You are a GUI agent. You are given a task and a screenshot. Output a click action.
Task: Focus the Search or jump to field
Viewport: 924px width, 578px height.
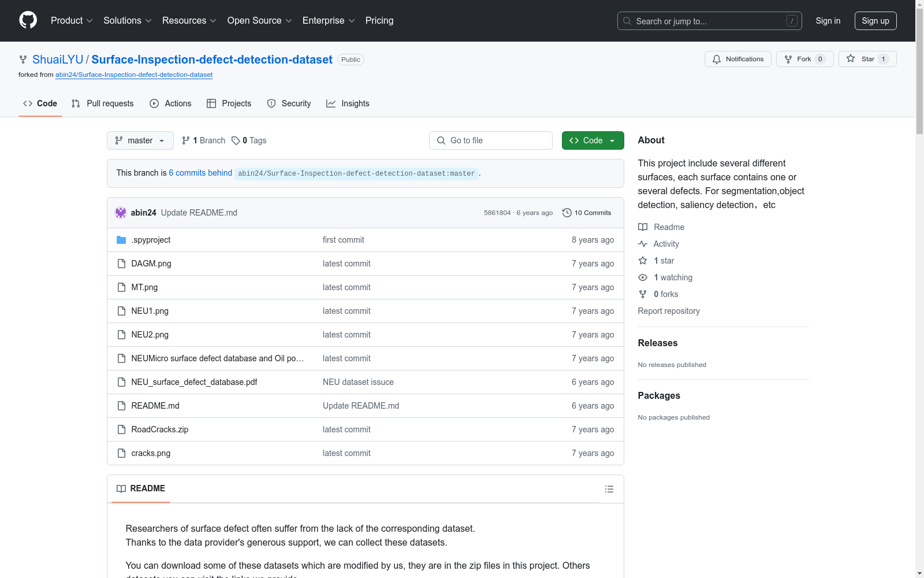709,21
